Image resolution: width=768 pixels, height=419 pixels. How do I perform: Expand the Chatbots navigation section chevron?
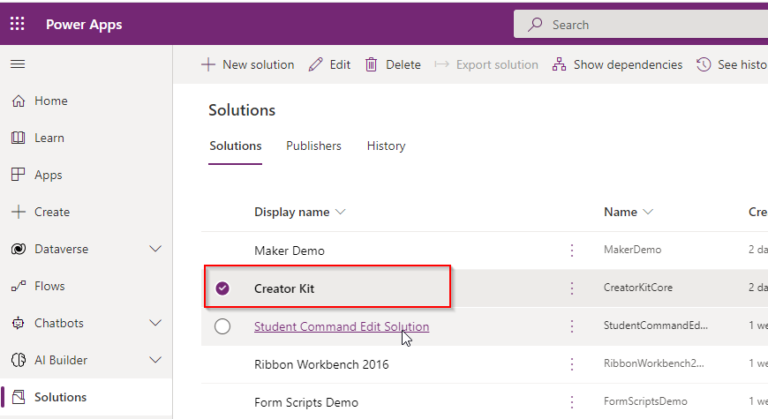click(155, 323)
